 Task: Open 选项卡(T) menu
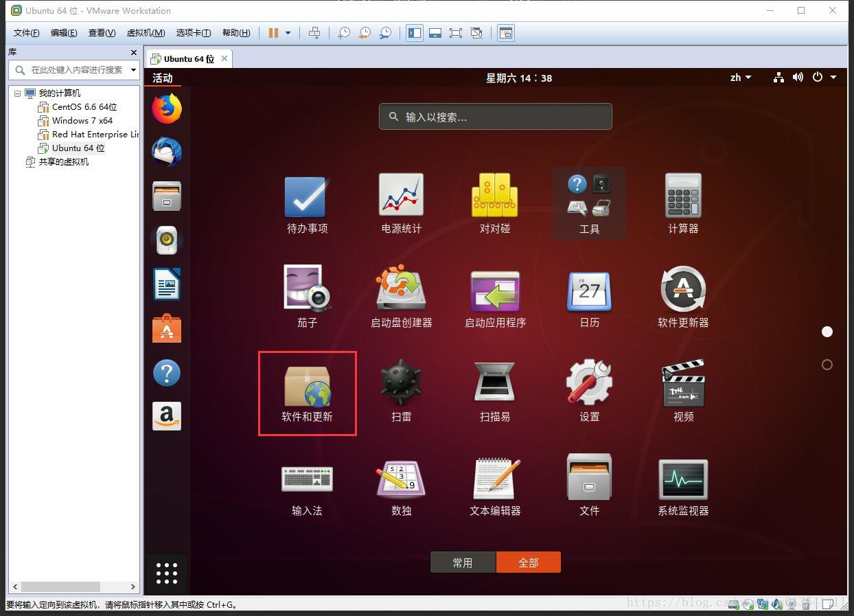tap(193, 33)
